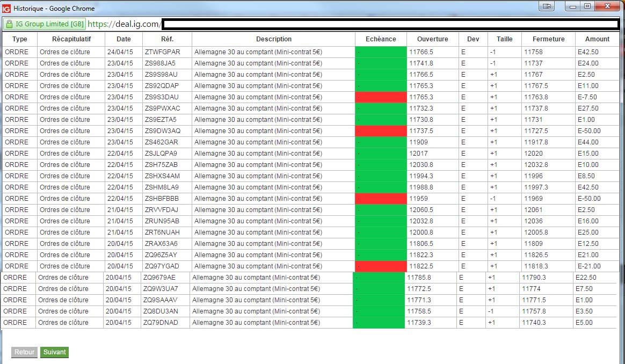Click the Retour button
This screenshot has height=364, width=625.
[24, 352]
